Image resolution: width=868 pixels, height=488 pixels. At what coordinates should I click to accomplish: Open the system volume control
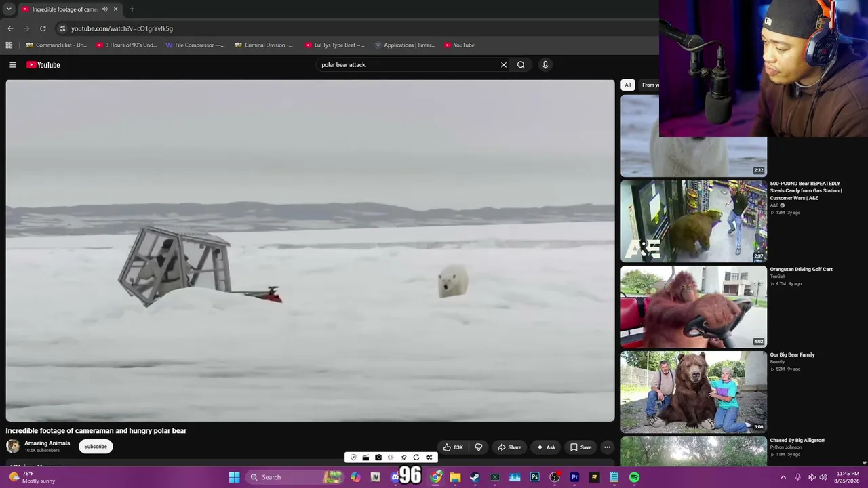[823, 477]
